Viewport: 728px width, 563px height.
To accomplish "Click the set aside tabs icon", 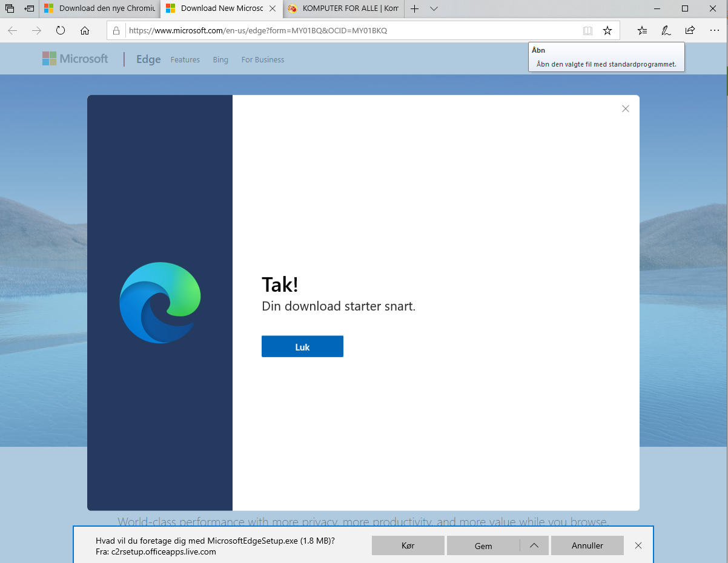I will pos(28,8).
